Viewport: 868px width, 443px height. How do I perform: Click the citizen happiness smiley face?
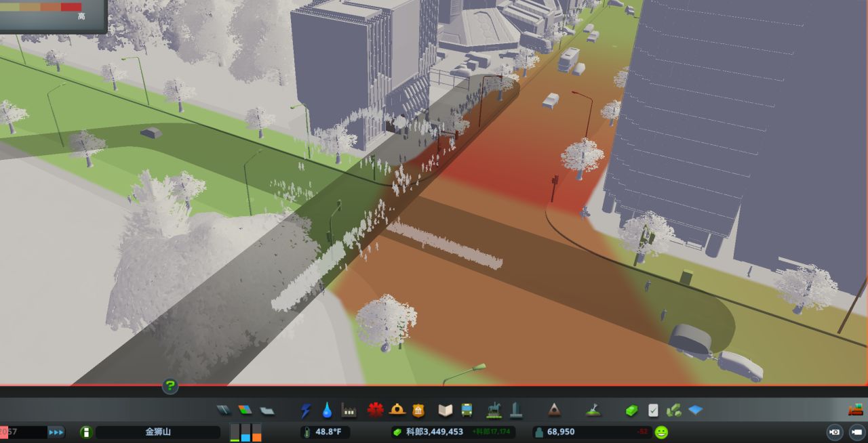tap(662, 431)
